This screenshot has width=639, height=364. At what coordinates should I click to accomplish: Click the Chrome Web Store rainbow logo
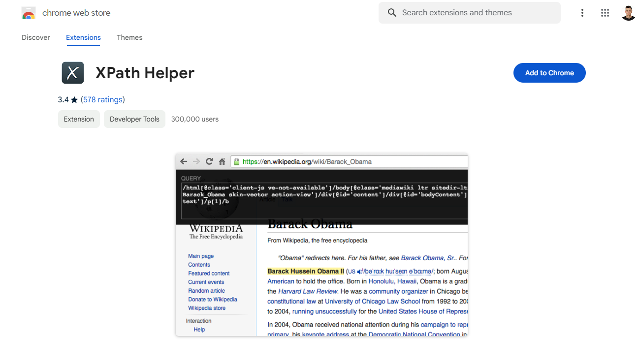[x=29, y=13]
